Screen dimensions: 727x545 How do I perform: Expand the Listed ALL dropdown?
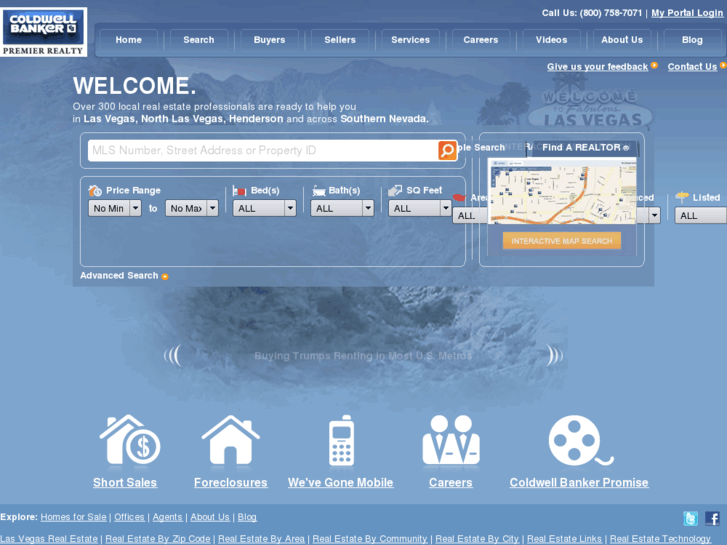701,215
